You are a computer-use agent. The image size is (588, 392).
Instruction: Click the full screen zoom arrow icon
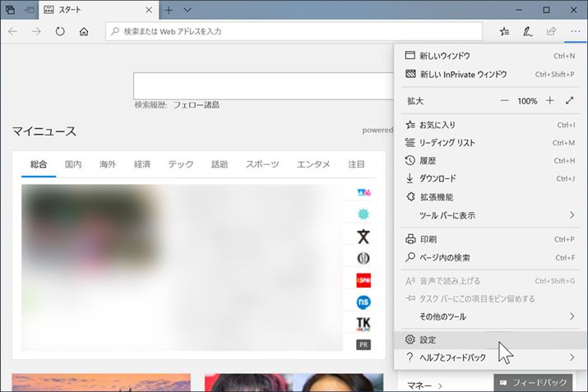coord(570,100)
